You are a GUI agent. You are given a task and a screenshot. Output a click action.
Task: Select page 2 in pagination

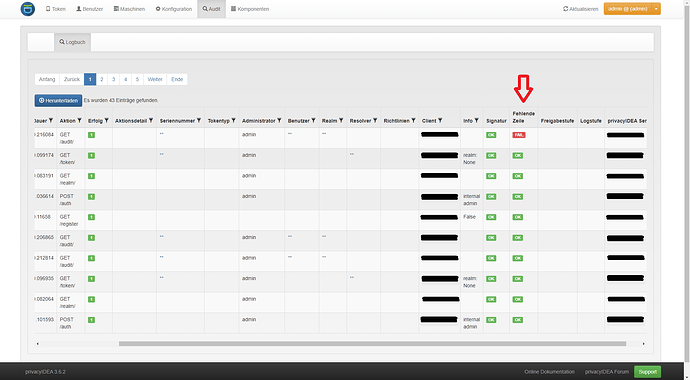[102, 80]
